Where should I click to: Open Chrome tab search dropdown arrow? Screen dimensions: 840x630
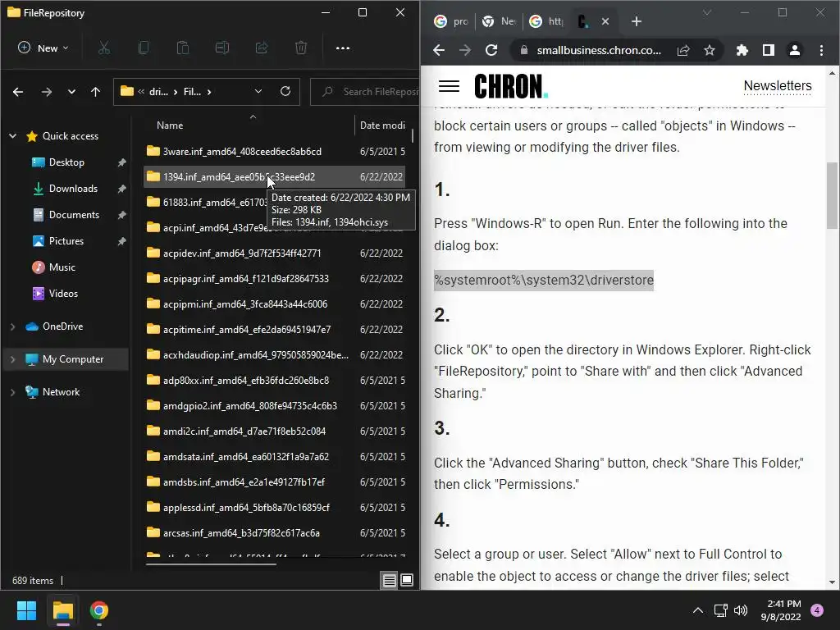click(x=707, y=12)
